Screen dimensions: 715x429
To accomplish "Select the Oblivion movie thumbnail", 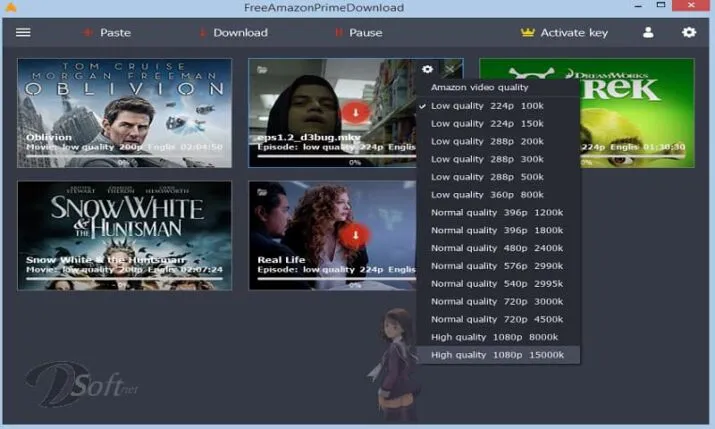I will click(124, 113).
